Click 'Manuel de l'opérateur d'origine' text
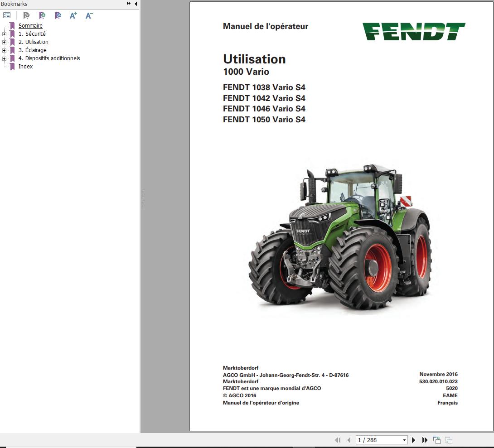 pos(261,403)
